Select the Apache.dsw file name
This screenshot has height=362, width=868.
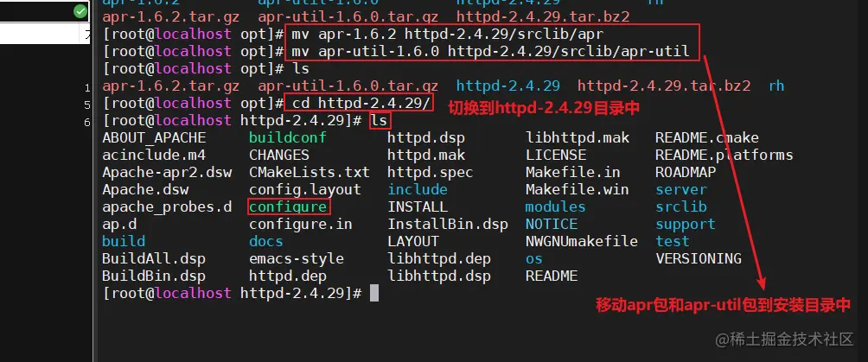(x=145, y=189)
